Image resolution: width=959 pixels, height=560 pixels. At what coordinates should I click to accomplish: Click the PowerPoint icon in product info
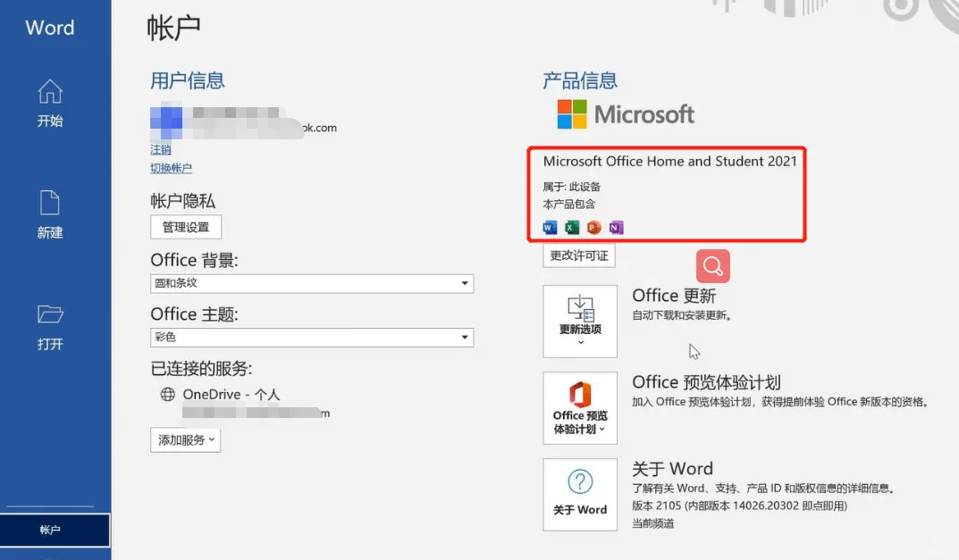[x=593, y=228]
